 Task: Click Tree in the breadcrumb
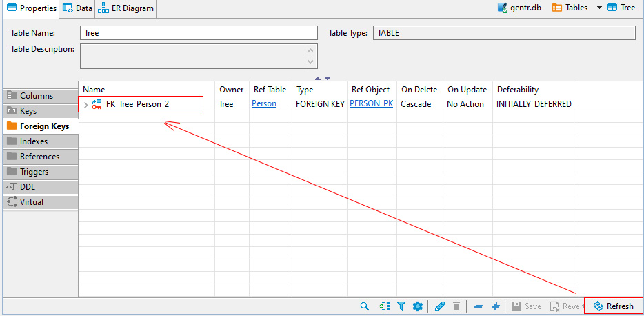click(x=621, y=8)
